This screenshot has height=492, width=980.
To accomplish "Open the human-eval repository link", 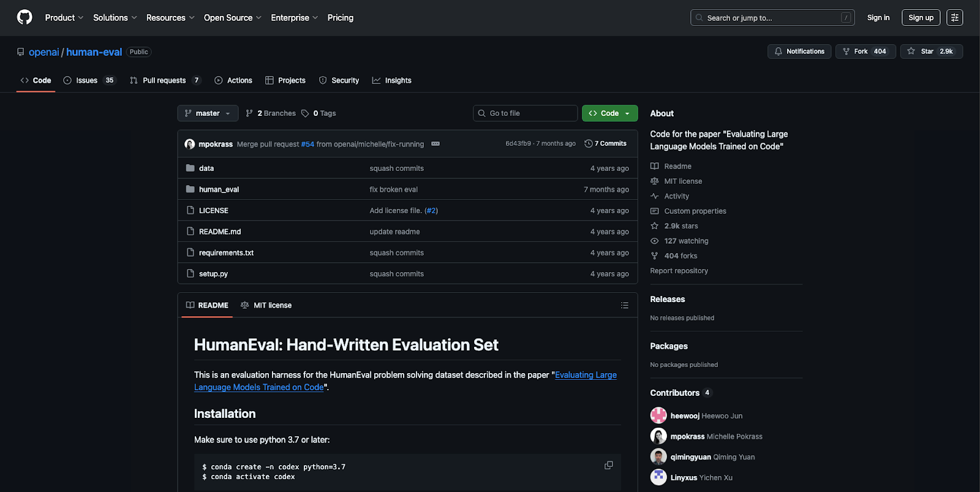I will coord(94,52).
